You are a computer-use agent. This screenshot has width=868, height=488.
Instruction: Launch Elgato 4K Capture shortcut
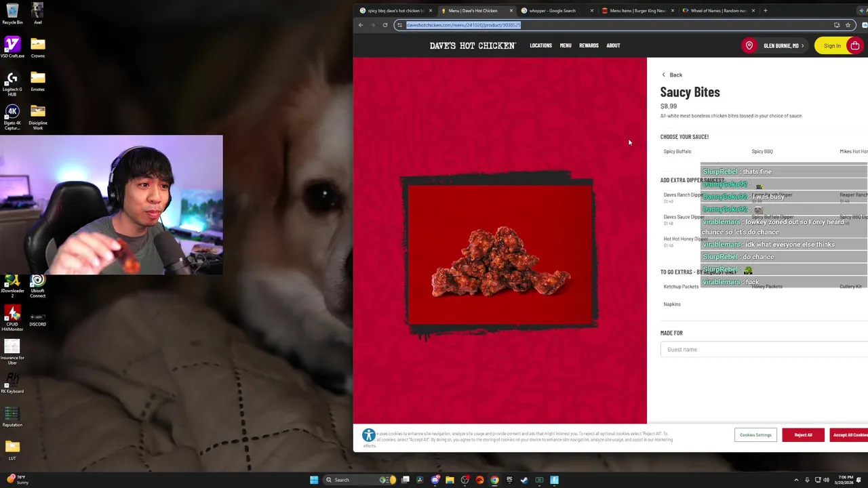pos(12,117)
